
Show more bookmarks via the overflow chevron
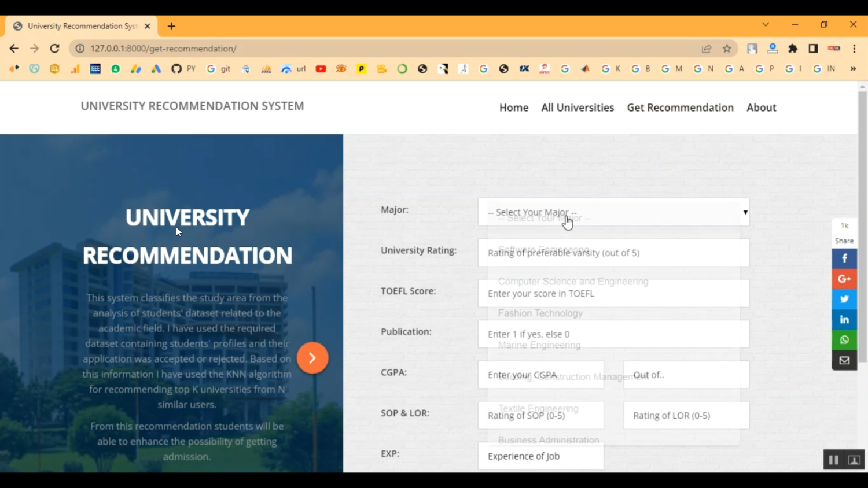point(853,69)
